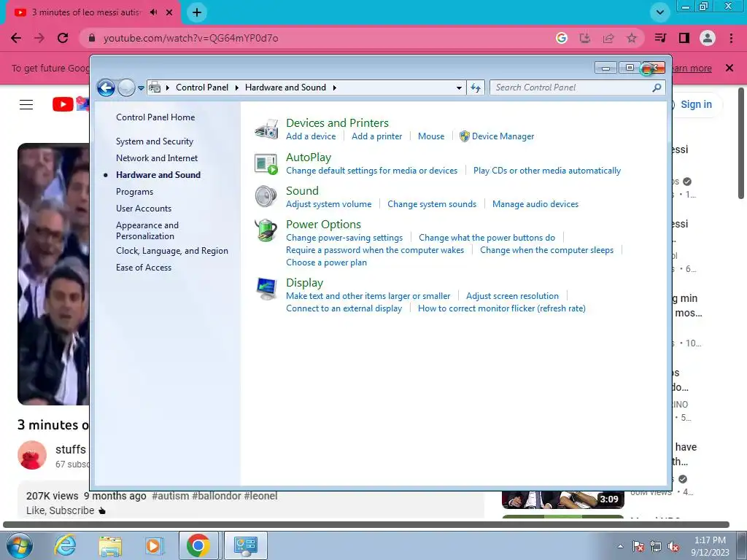Open Chrome tab search dropdown

point(660,12)
